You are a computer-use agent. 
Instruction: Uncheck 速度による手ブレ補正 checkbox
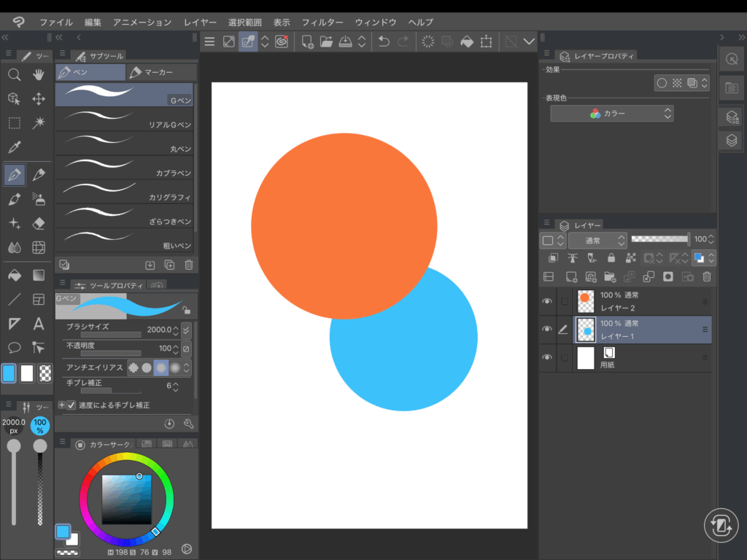click(71, 405)
